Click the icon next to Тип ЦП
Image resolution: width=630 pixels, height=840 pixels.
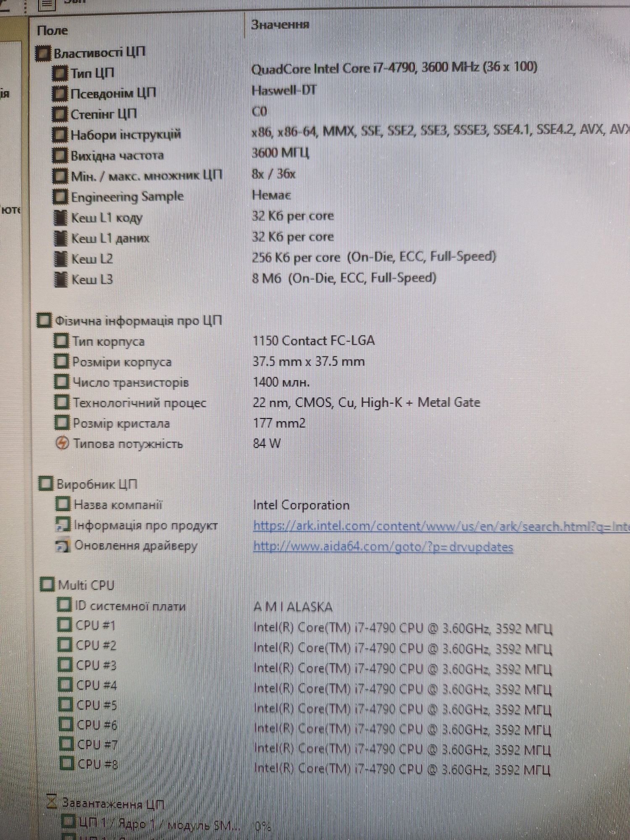pyautogui.click(x=59, y=73)
